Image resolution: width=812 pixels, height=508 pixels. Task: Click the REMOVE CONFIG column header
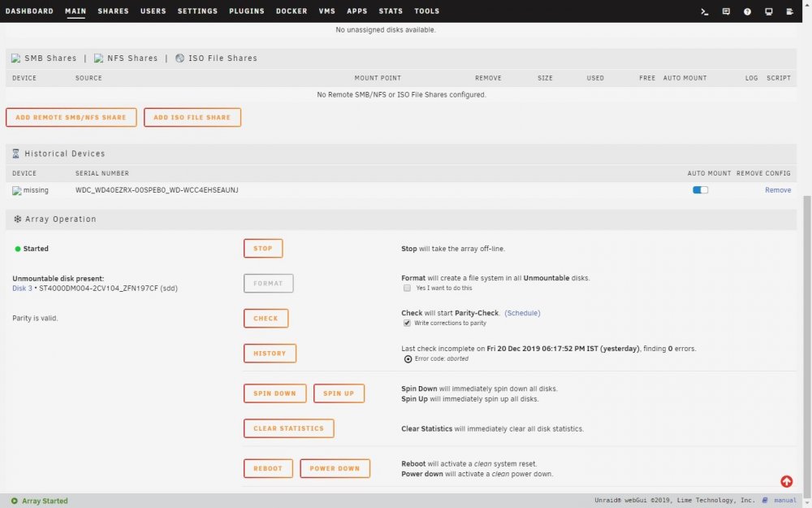pos(763,174)
